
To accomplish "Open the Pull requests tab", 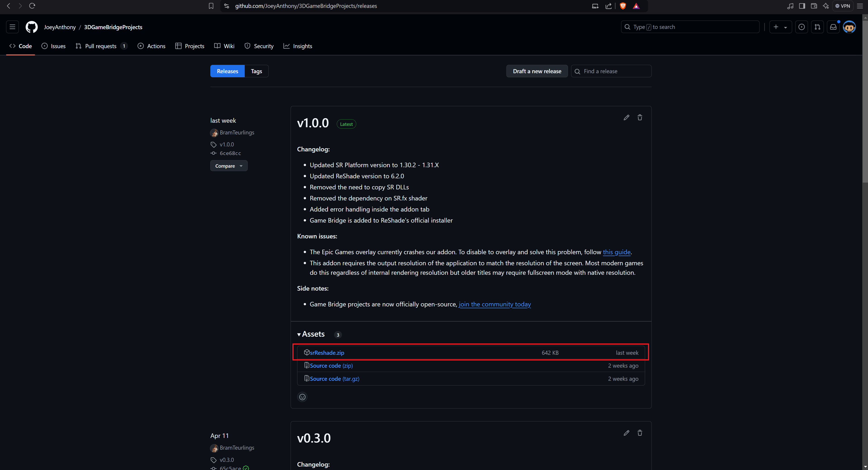I will [101, 46].
